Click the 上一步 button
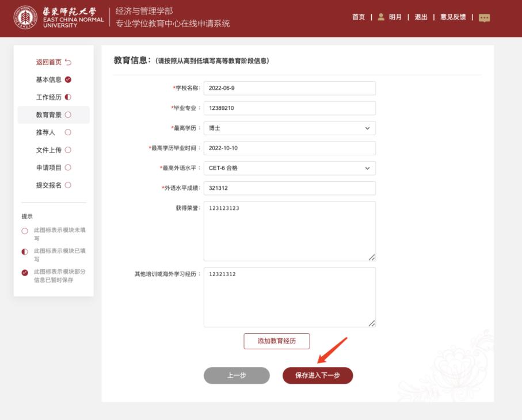 237,375
